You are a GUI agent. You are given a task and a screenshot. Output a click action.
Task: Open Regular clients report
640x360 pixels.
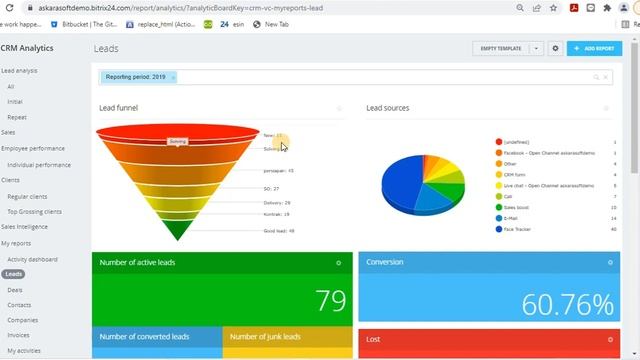pos(27,197)
